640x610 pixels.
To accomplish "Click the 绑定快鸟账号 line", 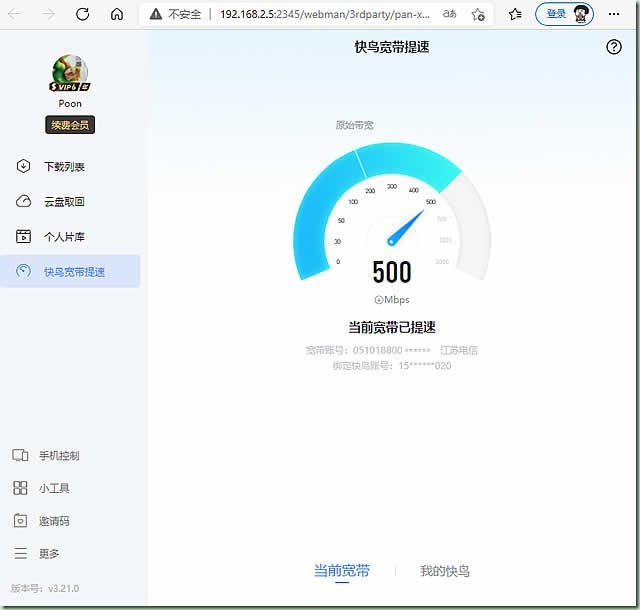I will [392, 366].
